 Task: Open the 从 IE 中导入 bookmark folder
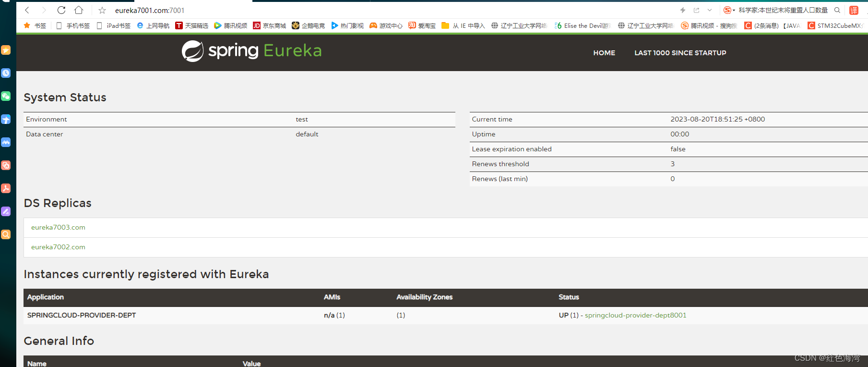click(x=464, y=25)
